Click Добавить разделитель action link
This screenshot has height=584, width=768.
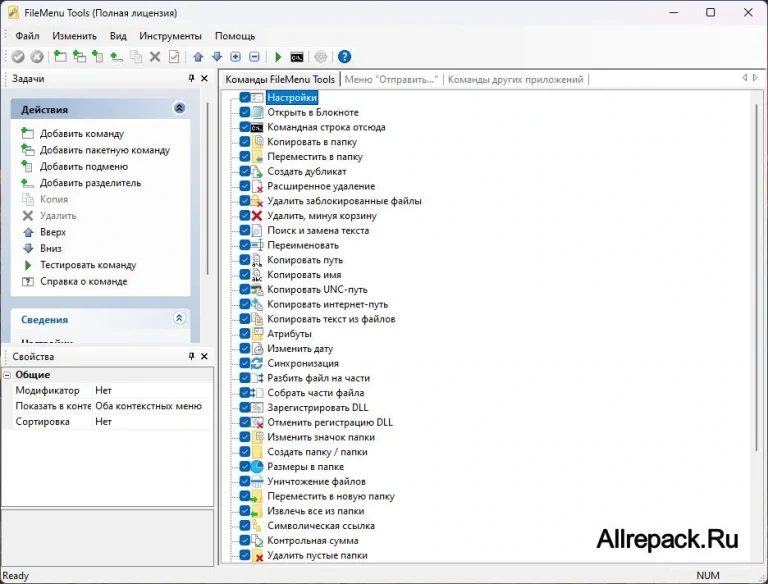91,183
